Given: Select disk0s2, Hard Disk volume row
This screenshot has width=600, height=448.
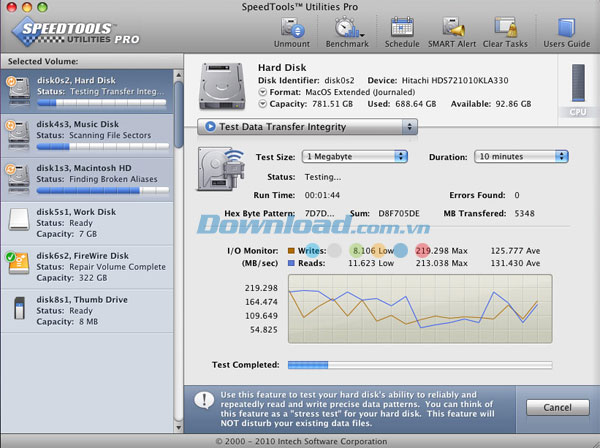Looking at the screenshot, I should point(87,91).
